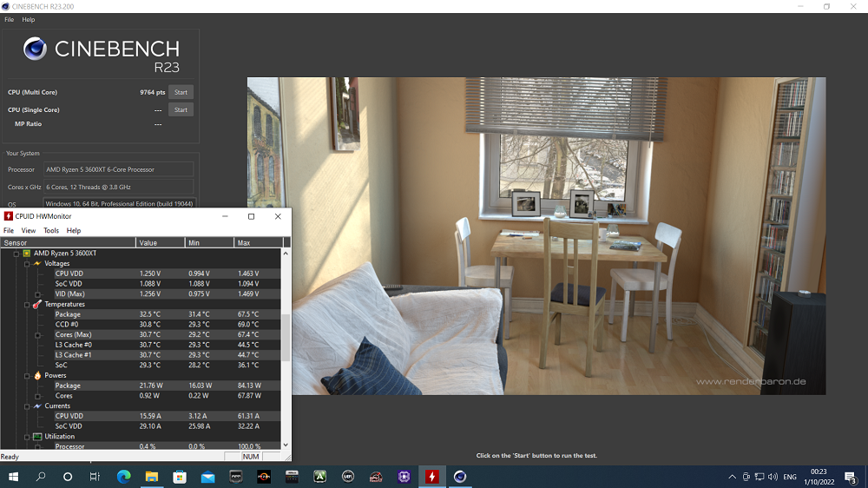Collapse the Currents group
868x488 pixels.
click(27, 406)
